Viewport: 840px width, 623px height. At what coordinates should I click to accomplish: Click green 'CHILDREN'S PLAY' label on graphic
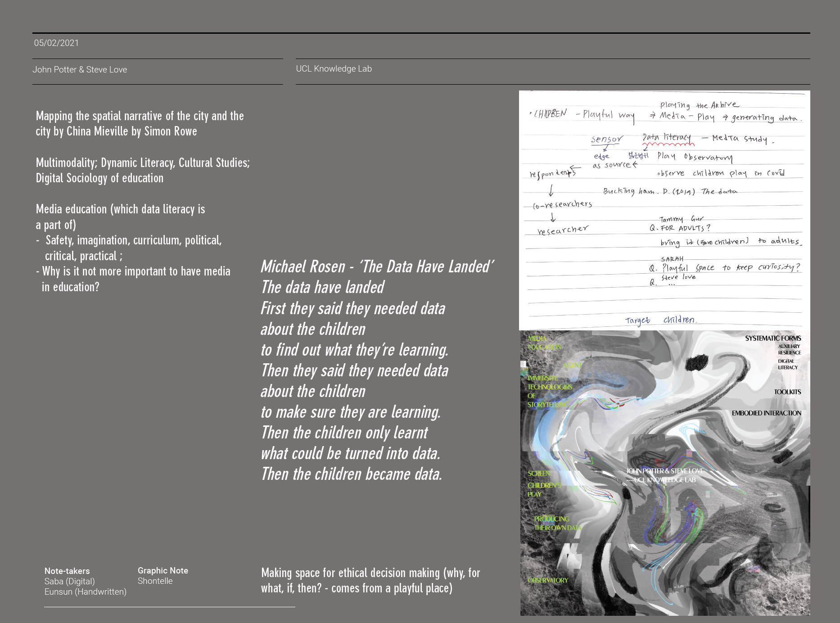(x=544, y=490)
